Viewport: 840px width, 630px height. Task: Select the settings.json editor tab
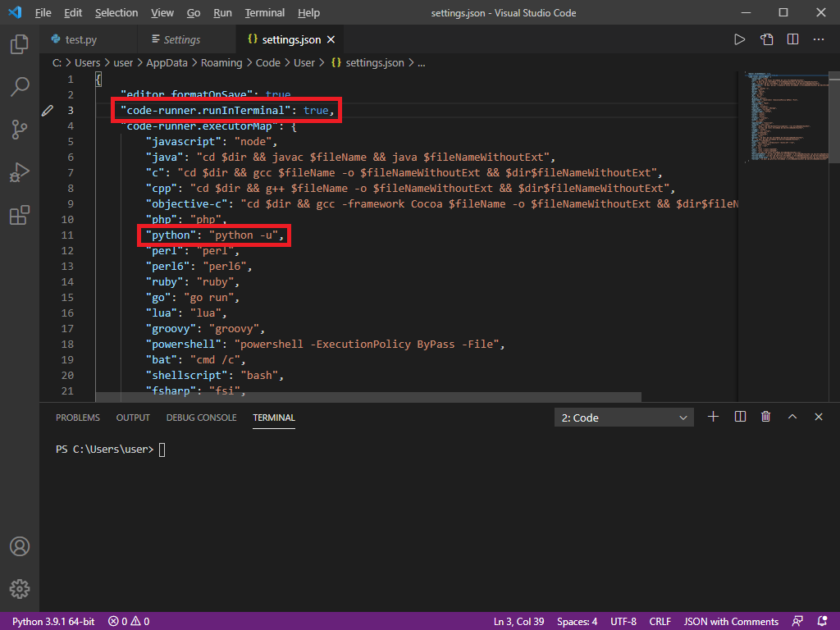(x=291, y=39)
